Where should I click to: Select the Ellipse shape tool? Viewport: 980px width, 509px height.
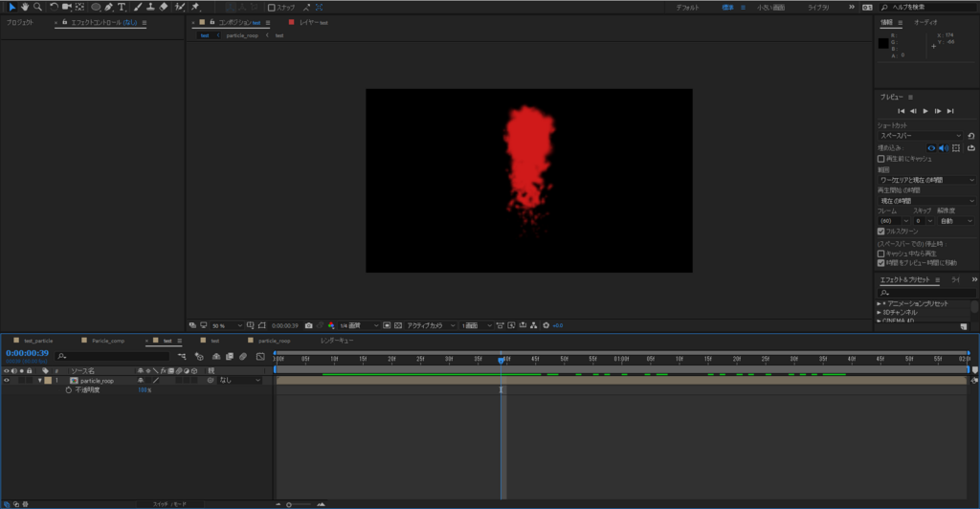(x=96, y=7)
